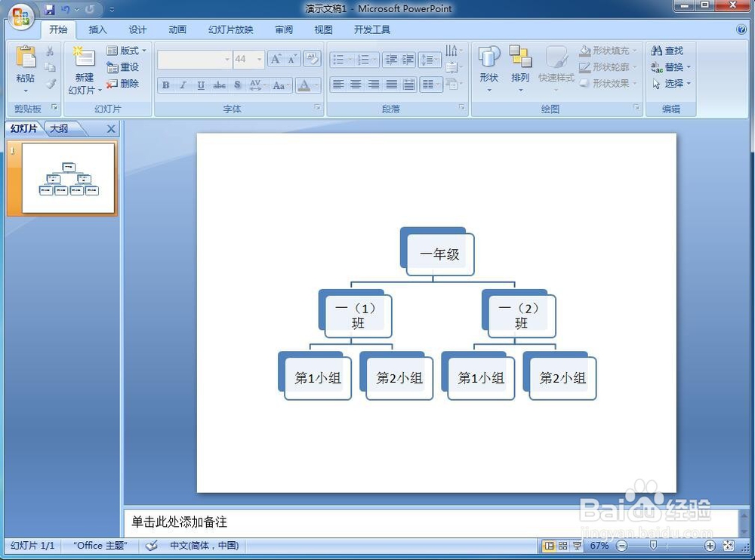This screenshot has height=560, width=755.
Task: Open the Shapes gallery (形状)
Action: (x=488, y=69)
